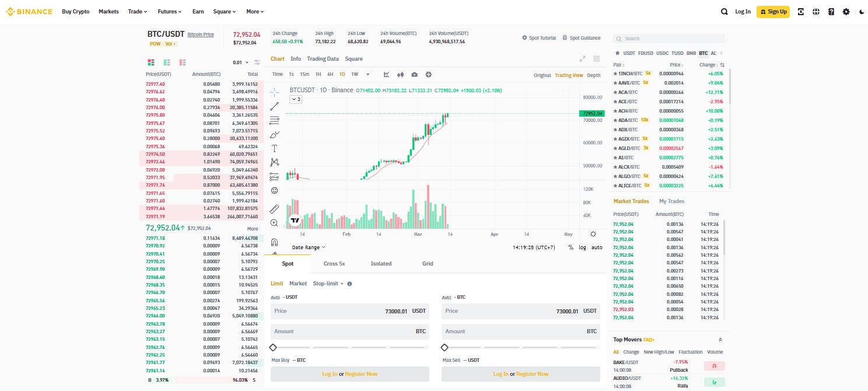868x391 pixels.
Task: Open the multi-chart grid layout
Action: coord(596,59)
